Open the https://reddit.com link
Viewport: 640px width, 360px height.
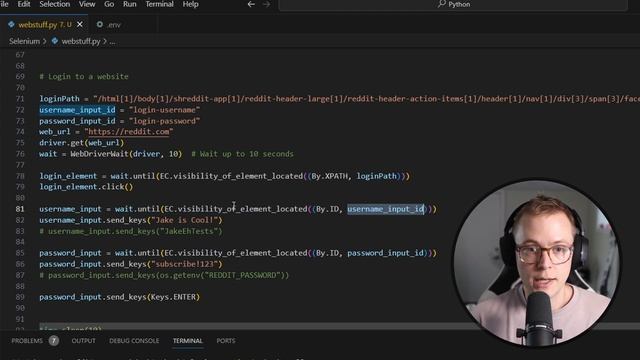coord(129,132)
